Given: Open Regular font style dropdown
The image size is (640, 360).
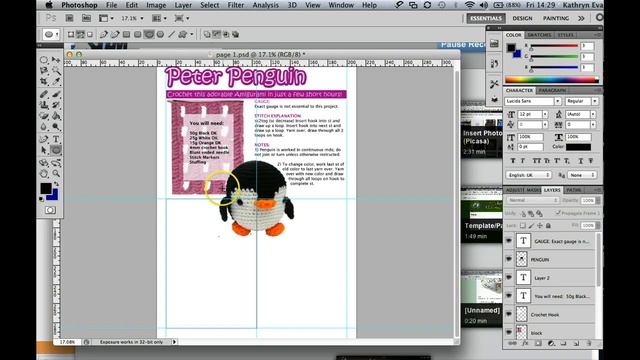Looking at the screenshot, I should tap(595, 101).
